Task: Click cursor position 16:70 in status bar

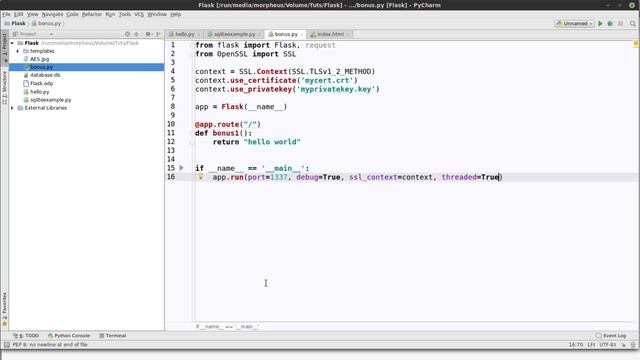Action: (x=576, y=345)
